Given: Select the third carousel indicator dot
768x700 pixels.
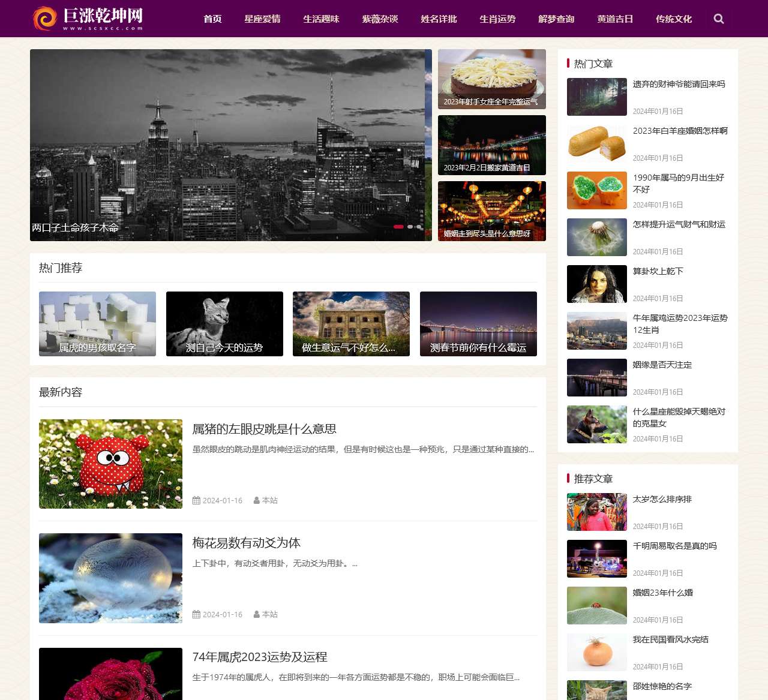Looking at the screenshot, I should (x=419, y=227).
